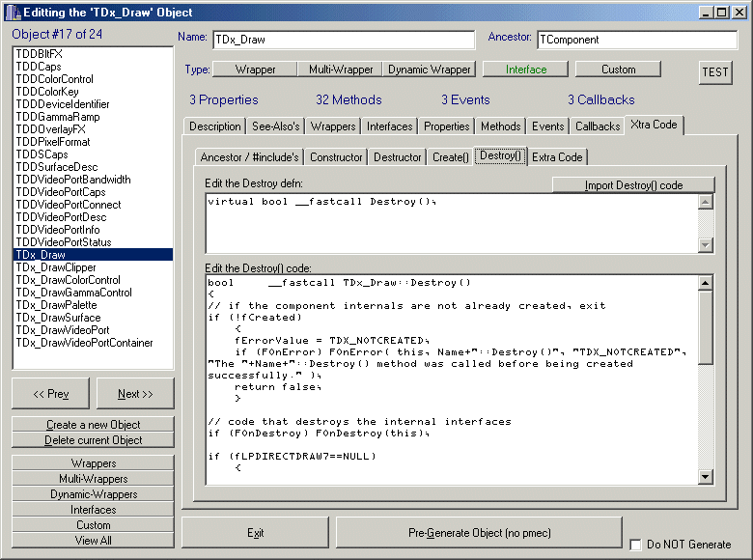This screenshot has width=753, height=560.
Task: Create a new Object
Action: tap(94, 425)
